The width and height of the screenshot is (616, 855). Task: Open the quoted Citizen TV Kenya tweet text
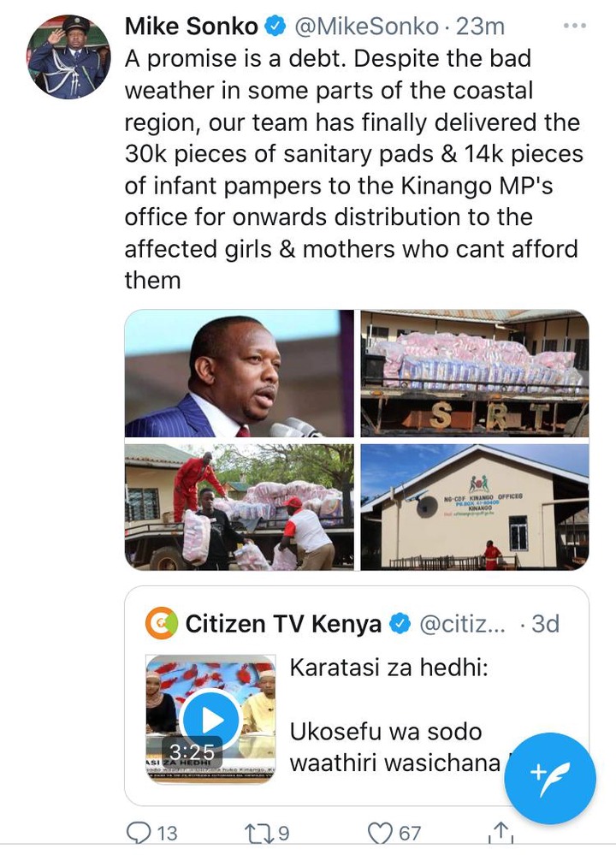tap(396, 715)
